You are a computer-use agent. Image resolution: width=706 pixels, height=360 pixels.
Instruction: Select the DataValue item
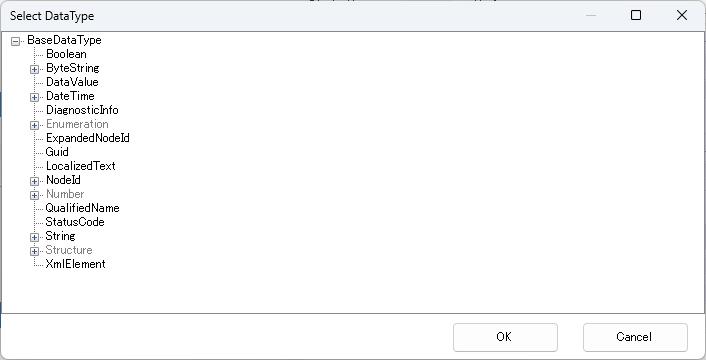[72, 82]
